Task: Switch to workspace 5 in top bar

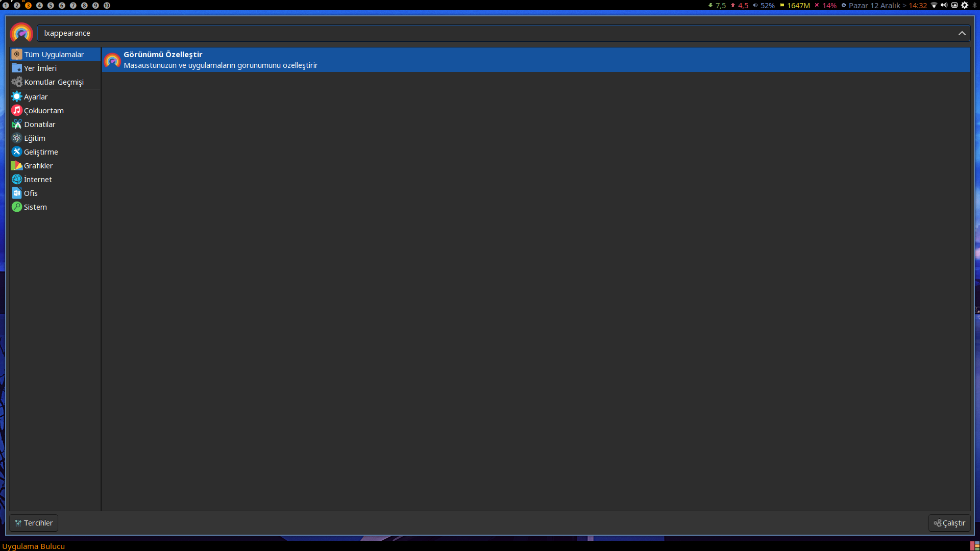Action: (x=51, y=5)
